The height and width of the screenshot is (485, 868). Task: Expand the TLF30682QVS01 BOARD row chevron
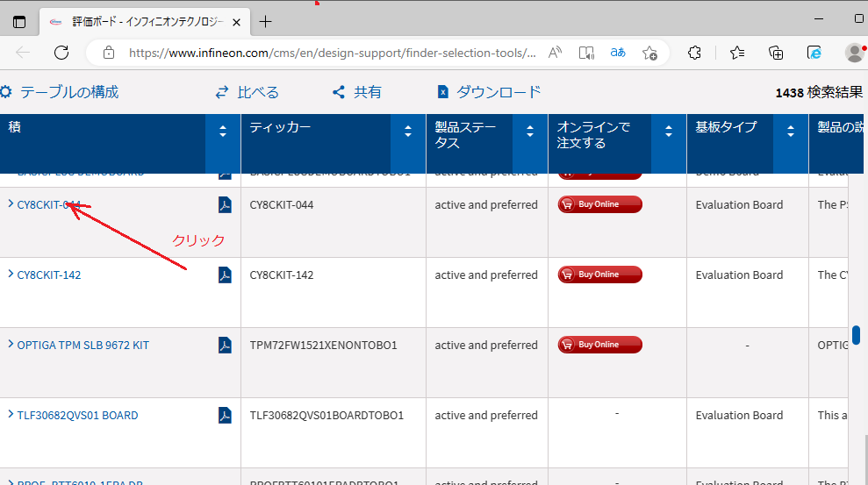(11, 414)
